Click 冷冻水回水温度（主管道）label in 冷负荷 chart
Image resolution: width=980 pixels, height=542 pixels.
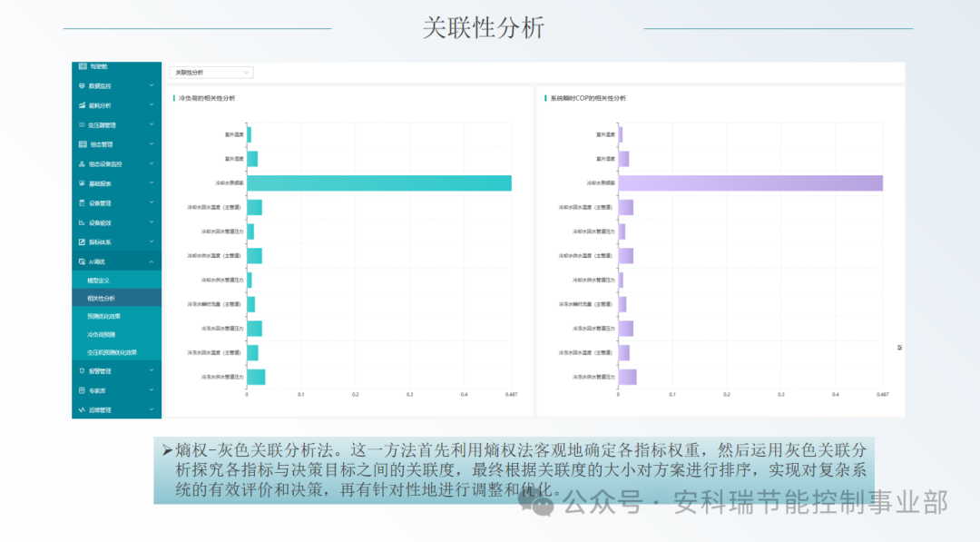(214, 352)
